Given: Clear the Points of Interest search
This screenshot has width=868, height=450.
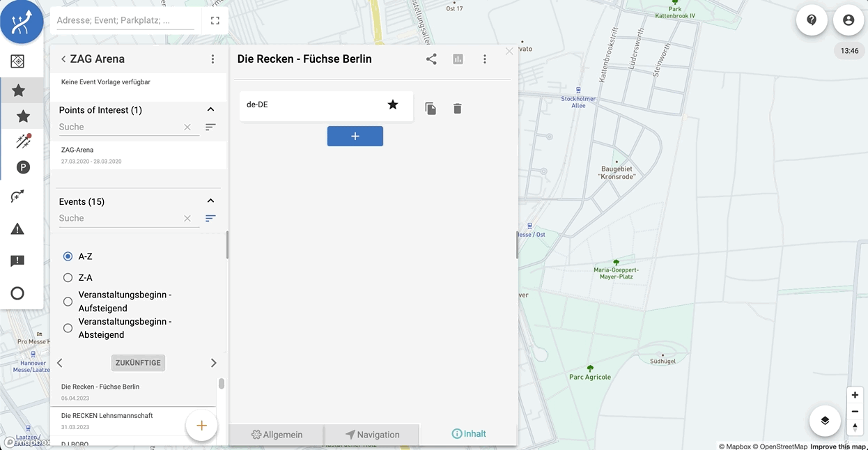Looking at the screenshot, I should coord(187,127).
